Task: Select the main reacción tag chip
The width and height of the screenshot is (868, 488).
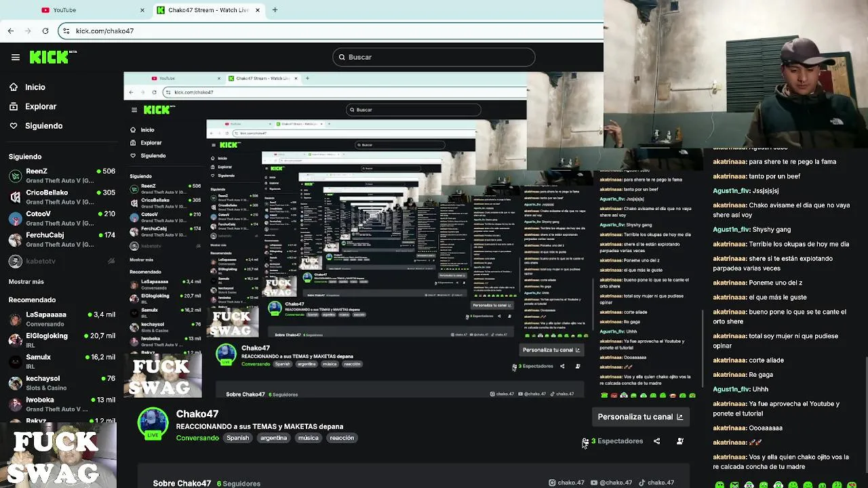Action: (x=342, y=438)
